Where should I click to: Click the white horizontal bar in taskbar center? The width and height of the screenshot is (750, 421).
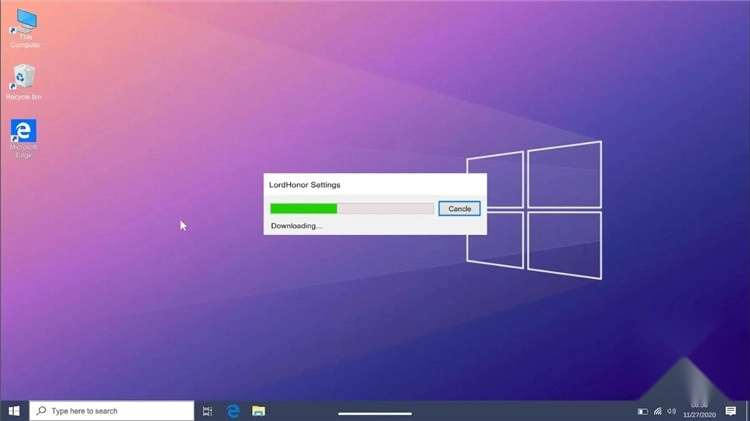tap(375, 412)
